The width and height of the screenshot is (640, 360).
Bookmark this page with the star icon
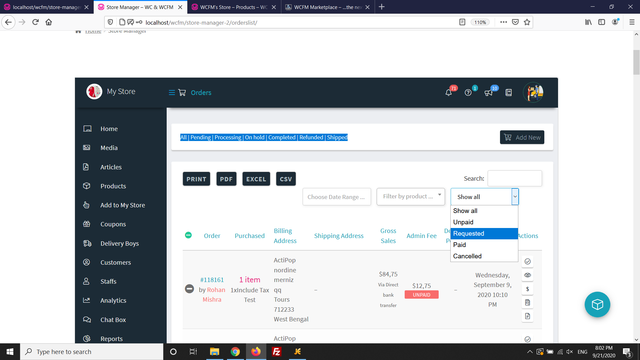[x=527, y=22]
